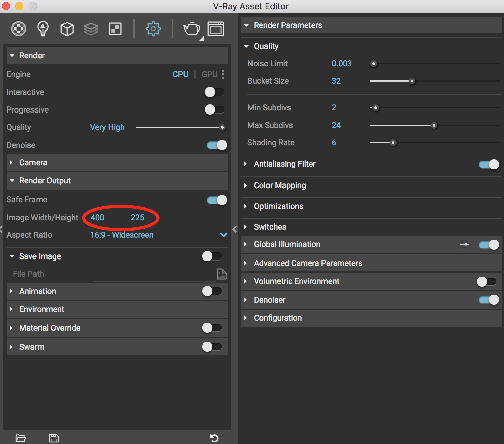Click the save settings floppy icon
Image resolution: width=504 pixels, height=444 pixels.
[54, 438]
